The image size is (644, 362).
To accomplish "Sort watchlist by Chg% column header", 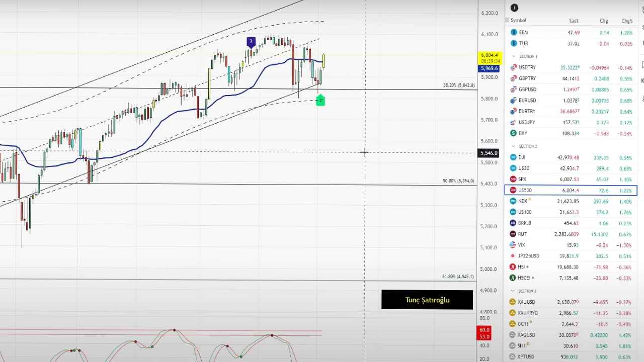I will pos(627,21).
